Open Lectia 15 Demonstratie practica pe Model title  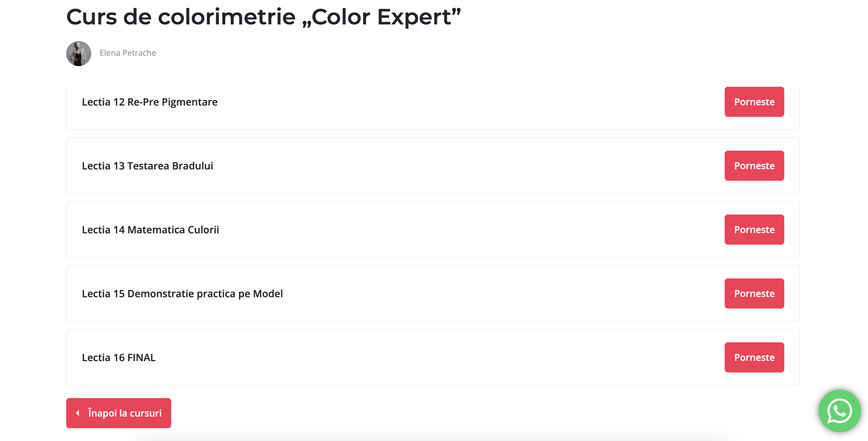tap(182, 294)
